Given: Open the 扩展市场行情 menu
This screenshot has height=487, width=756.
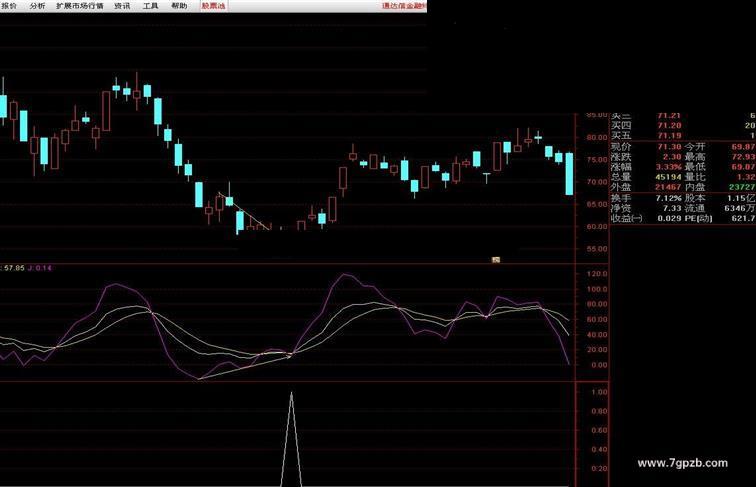Looking at the screenshot, I should 80,6.
